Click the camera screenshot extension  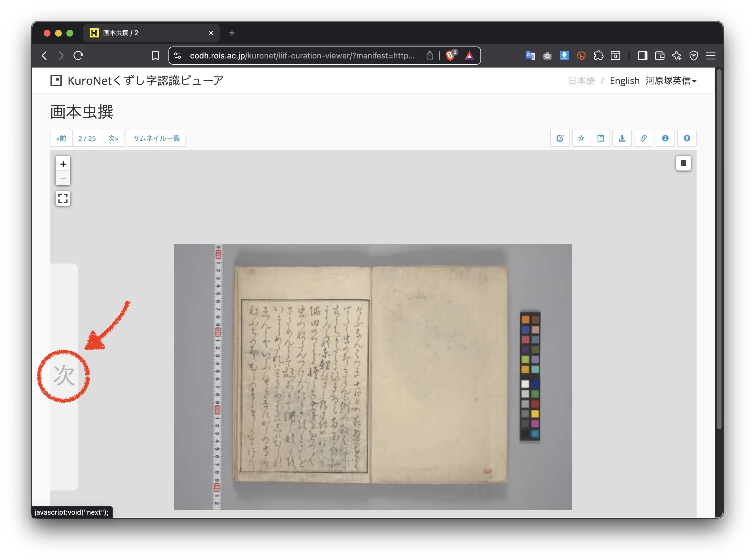(547, 56)
